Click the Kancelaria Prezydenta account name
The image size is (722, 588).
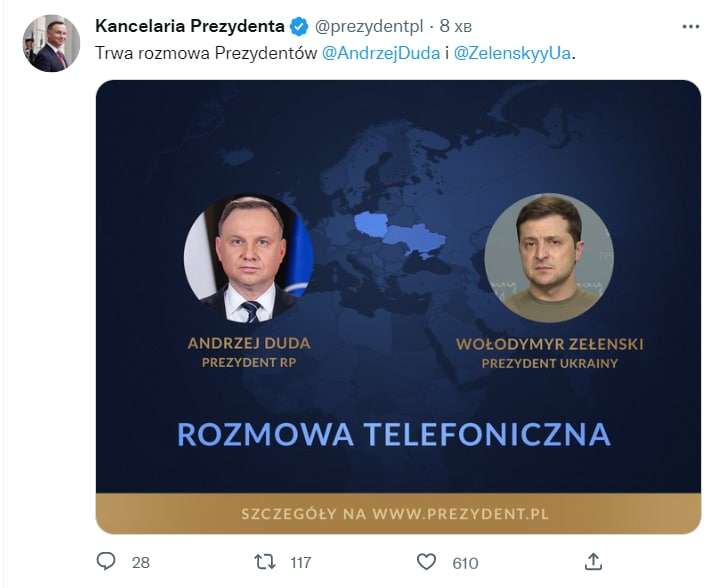pyautogui.click(x=189, y=26)
